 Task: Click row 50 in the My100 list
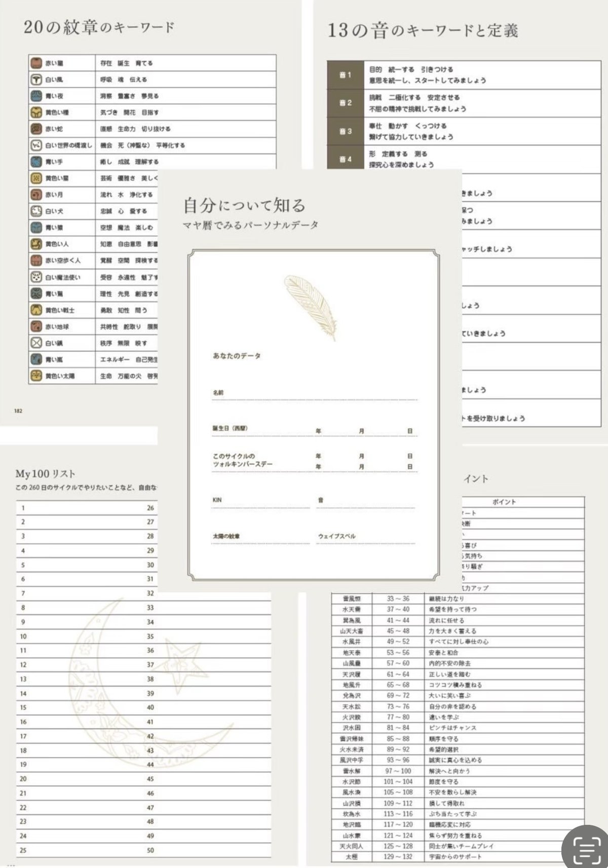click(x=208, y=850)
